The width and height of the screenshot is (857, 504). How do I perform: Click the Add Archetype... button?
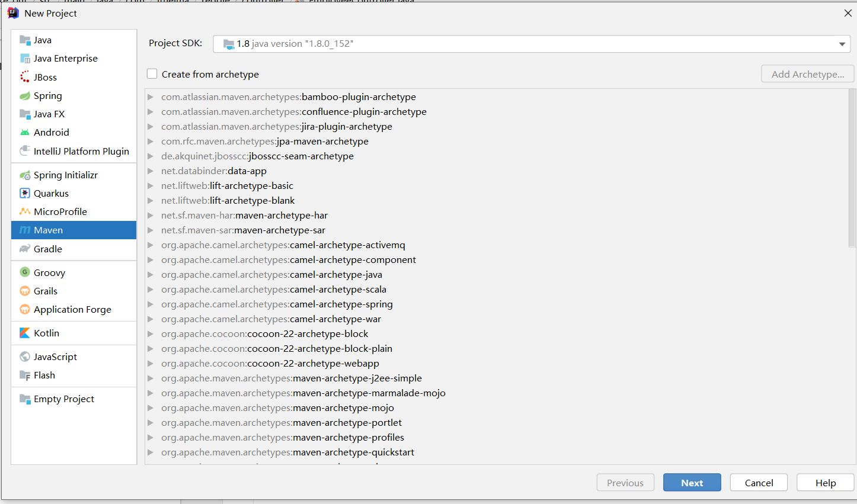808,74
